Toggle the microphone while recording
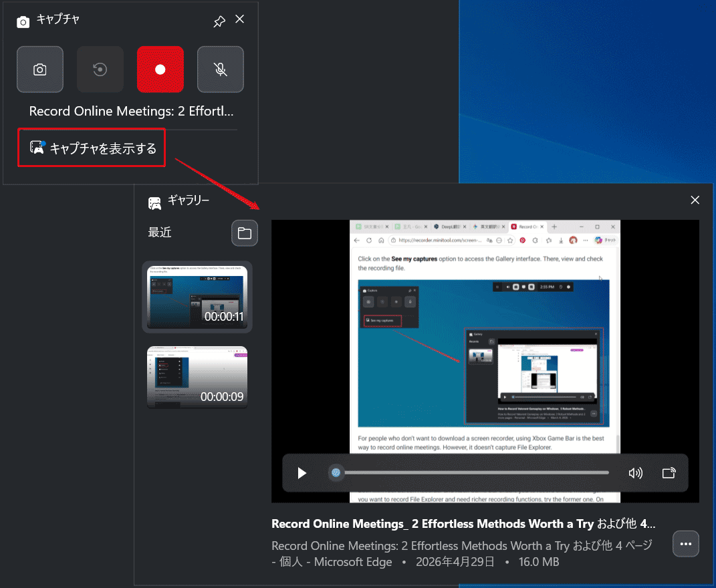716x588 pixels. click(221, 69)
